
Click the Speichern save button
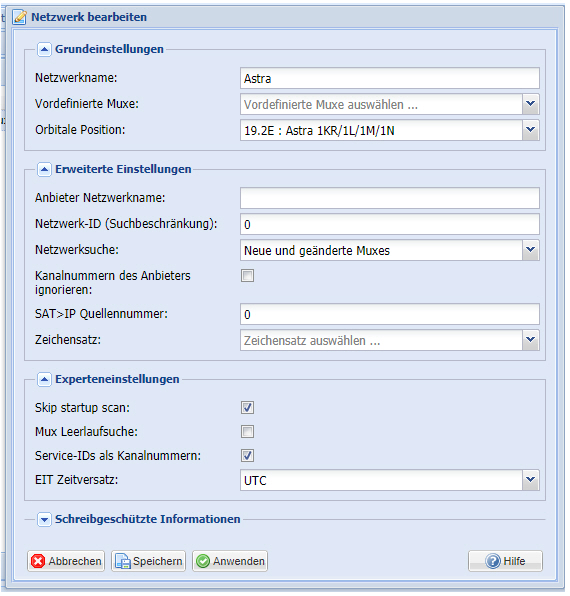pyautogui.click(x=148, y=561)
